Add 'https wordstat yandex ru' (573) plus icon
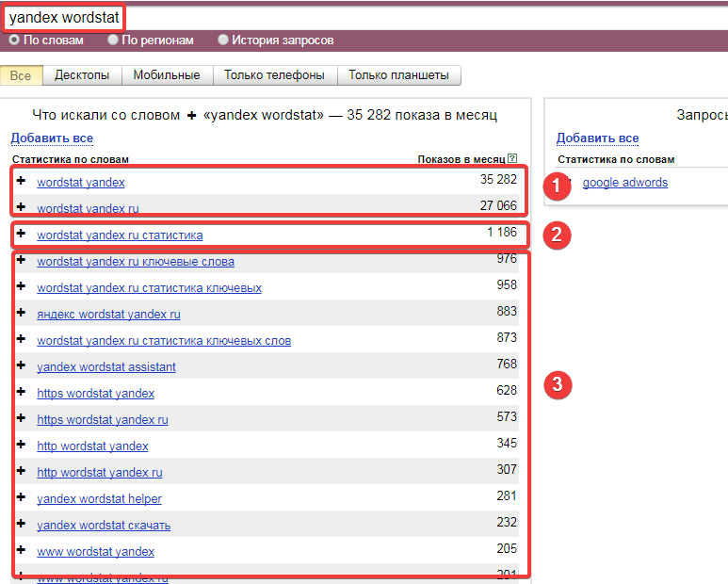 point(21,418)
